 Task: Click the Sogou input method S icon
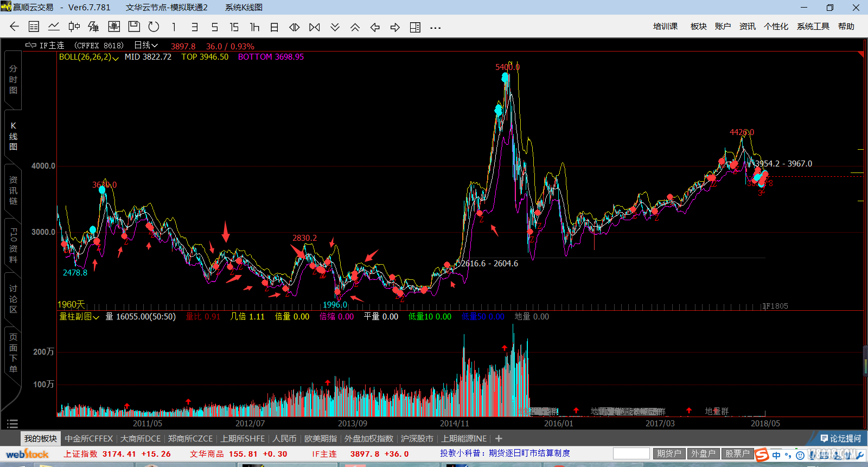[x=762, y=455]
